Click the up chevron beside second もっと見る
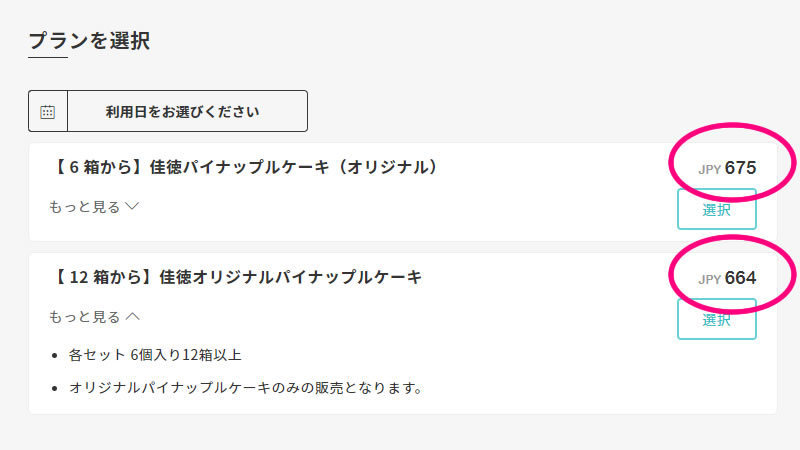800x450 pixels. pyautogui.click(x=133, y=316)
